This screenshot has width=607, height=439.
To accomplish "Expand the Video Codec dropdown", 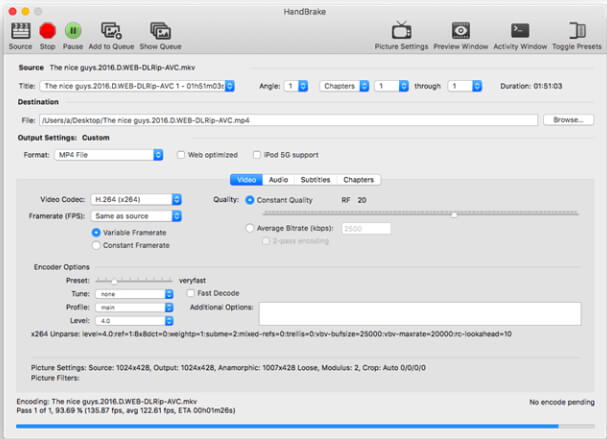I will pyautogui.click(x=135, y=200).
